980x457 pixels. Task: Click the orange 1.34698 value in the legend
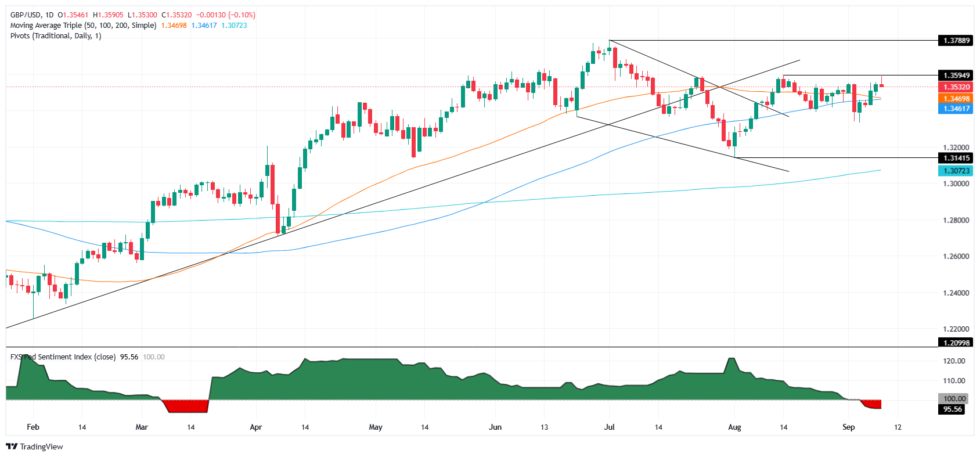174,25
